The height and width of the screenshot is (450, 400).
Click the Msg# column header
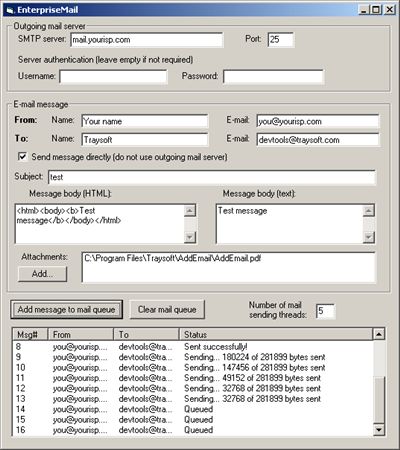(30, 334)
